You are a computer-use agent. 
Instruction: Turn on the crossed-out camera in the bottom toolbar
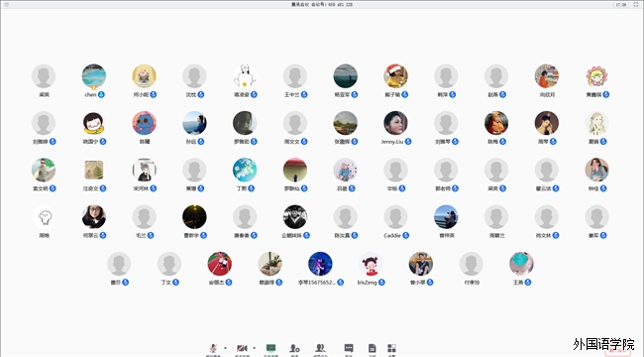coord(242,348)
